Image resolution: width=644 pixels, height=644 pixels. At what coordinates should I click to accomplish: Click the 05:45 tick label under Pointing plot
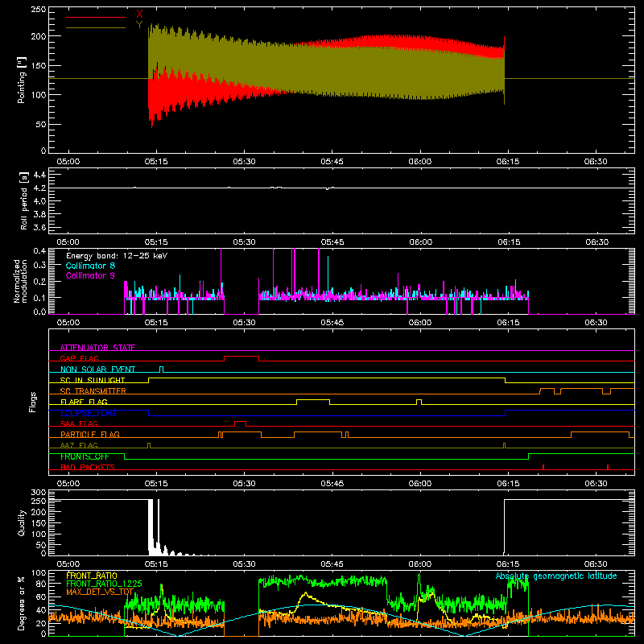pos(332,162)
